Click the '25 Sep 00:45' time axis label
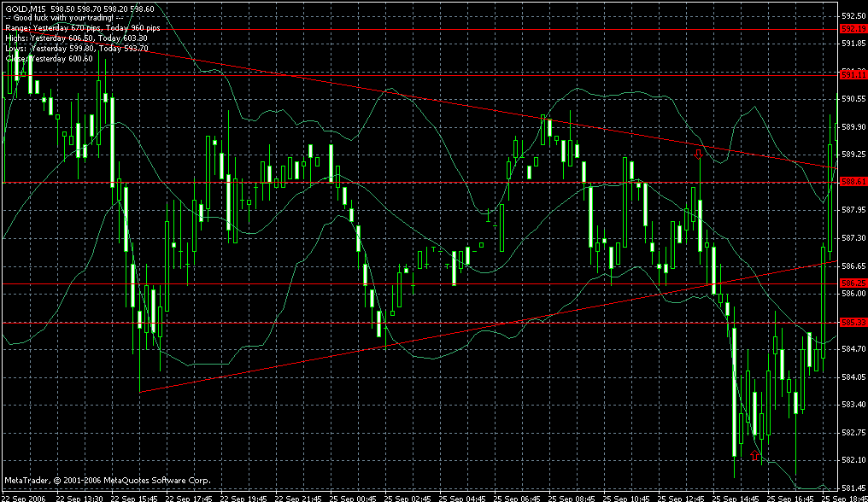This screenshot has width=868, height=502. coord(353,498)
